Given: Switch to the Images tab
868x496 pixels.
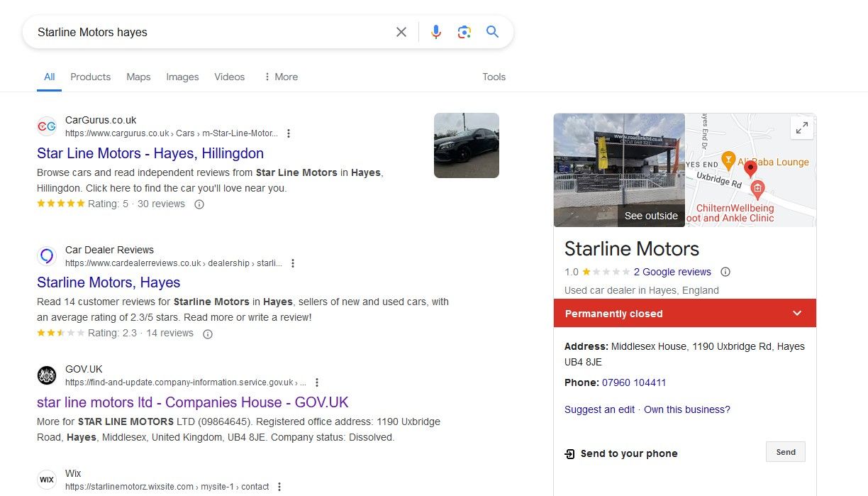Looking at the screenshot, I should [182, 77].
